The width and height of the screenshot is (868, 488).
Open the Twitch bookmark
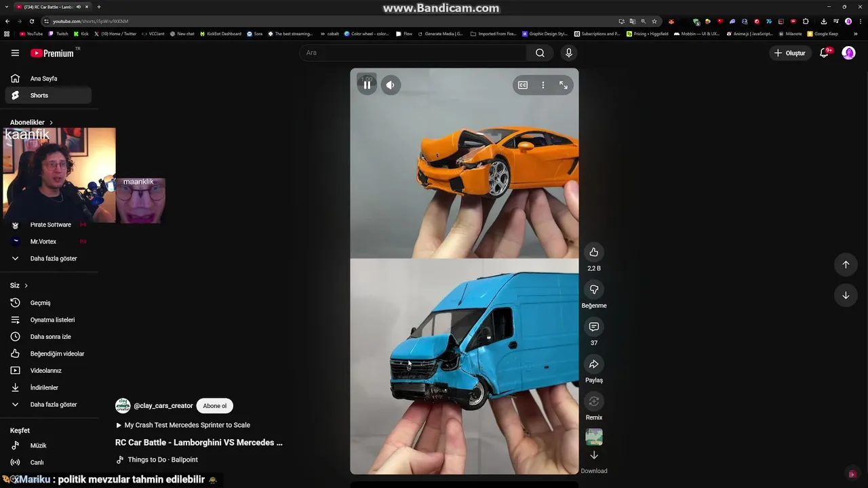click(x=58, y=33)
